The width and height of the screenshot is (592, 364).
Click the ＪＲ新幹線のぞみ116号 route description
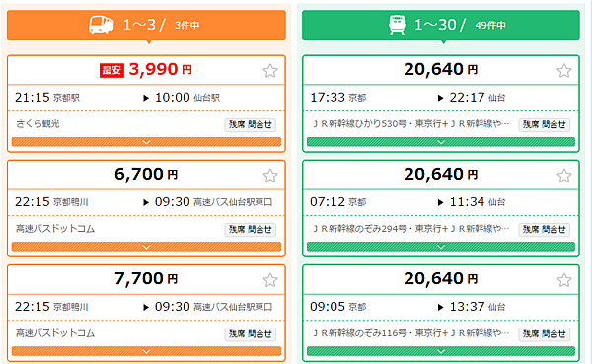pyautogui.click(x=410, y=333)
